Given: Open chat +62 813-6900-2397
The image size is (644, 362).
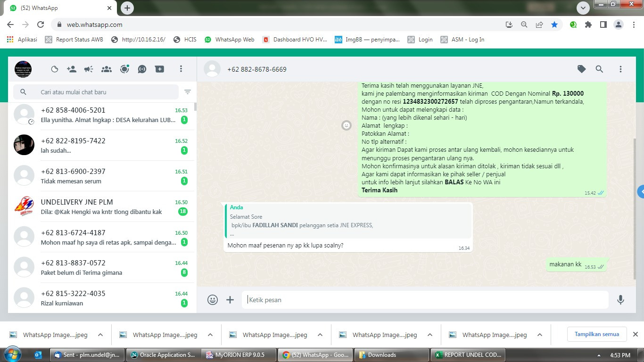Looking at the screenshot, I should point(102,176).
